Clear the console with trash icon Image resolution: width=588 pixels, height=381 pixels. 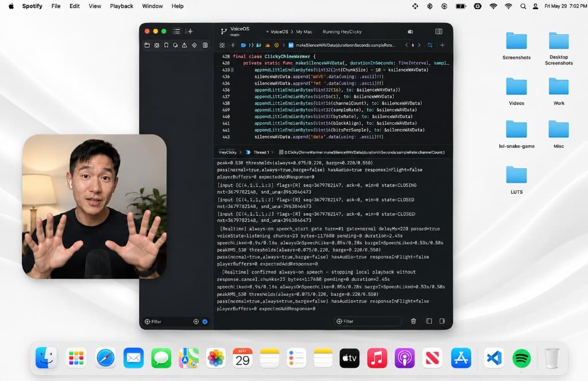coord(413,321)
